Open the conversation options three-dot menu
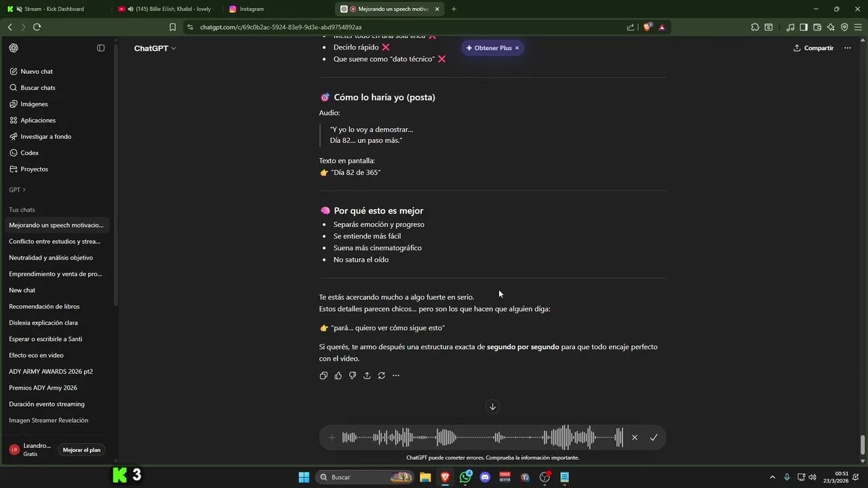This screenshot has width=868, height=488. point(847,48)
